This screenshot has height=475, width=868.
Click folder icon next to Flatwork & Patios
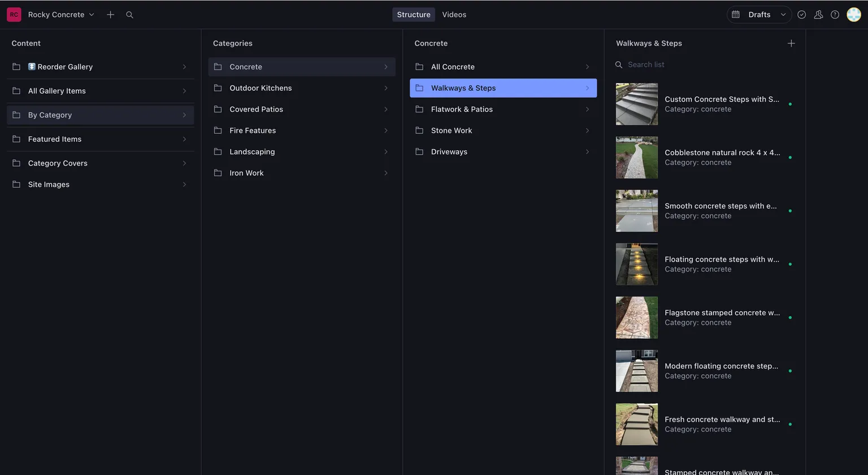419,110
